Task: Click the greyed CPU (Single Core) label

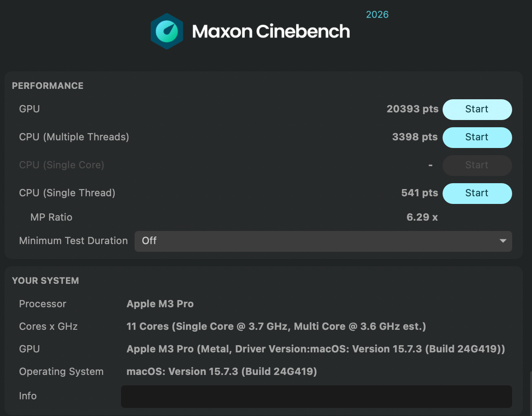Action: pyautogui.click(x=61, y=165)
